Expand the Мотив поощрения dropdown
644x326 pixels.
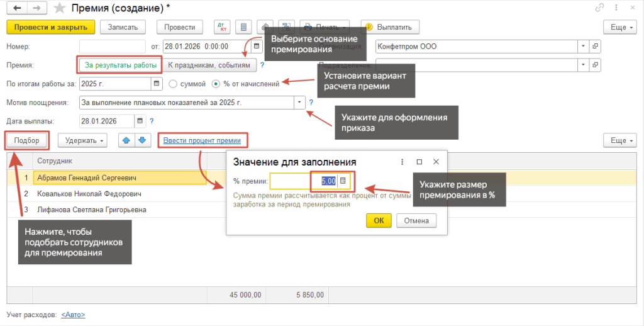299,103
